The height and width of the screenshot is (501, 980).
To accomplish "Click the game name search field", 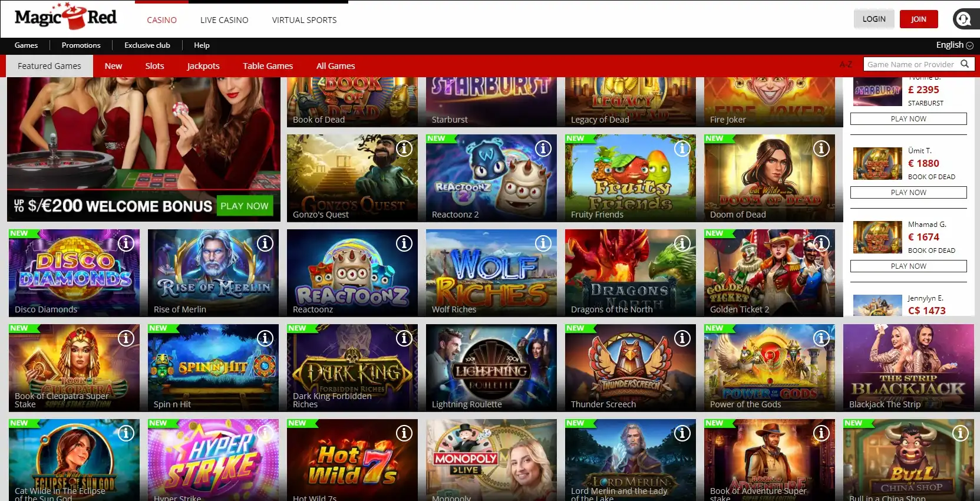I will [x=910, y=64].
